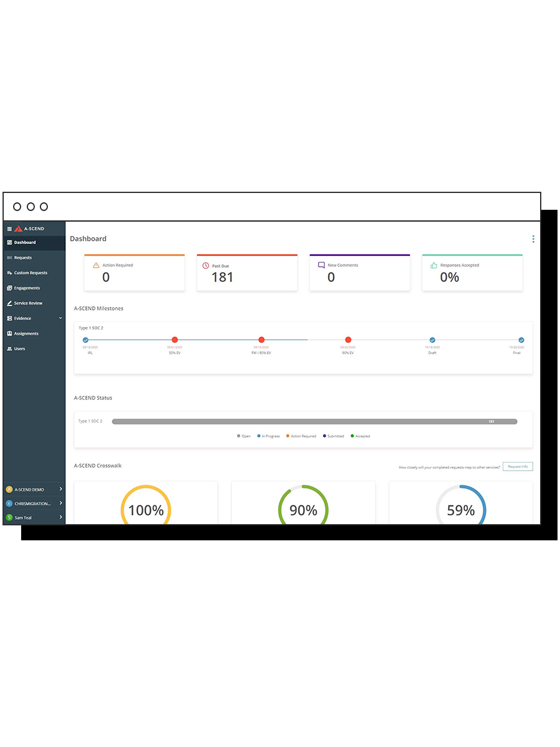Click the 181 count on status bar
Viewport: 560px width, 747px height.
pos(491,421)
